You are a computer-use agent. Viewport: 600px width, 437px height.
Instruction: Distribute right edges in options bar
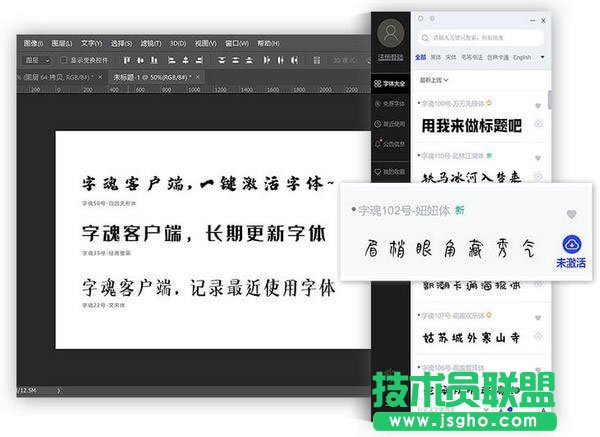(x=294, y=60)
